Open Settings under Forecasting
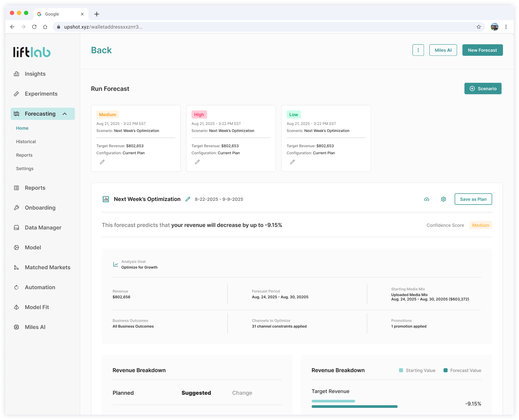Screen dimensions: 519x420 [x=25, y=168]
